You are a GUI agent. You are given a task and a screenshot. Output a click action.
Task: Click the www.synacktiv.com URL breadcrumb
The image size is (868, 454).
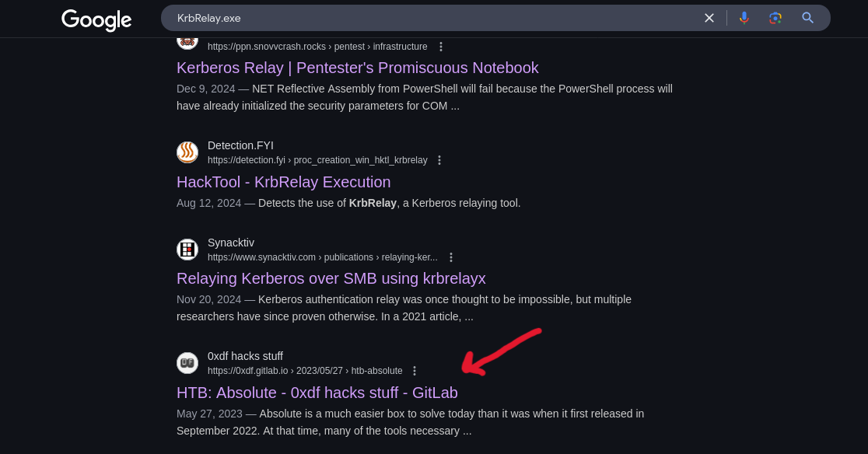click(322, 257)
